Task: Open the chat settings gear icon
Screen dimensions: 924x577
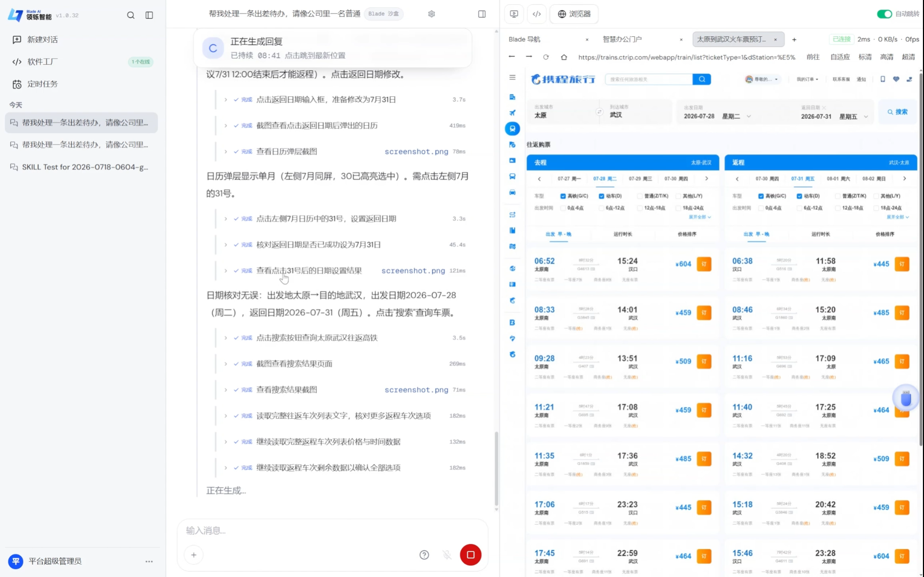Action: pyautogui.click(x=431, y=14)
